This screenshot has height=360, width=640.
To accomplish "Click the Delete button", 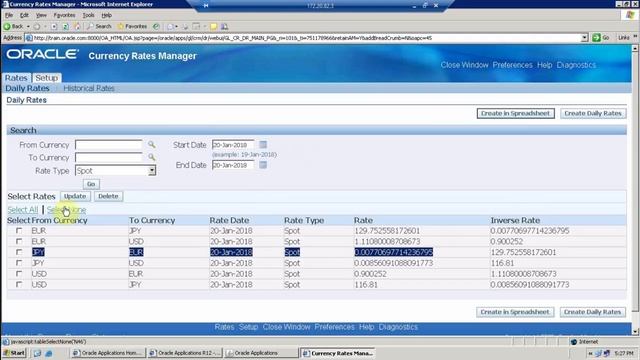I will (108, 196).
